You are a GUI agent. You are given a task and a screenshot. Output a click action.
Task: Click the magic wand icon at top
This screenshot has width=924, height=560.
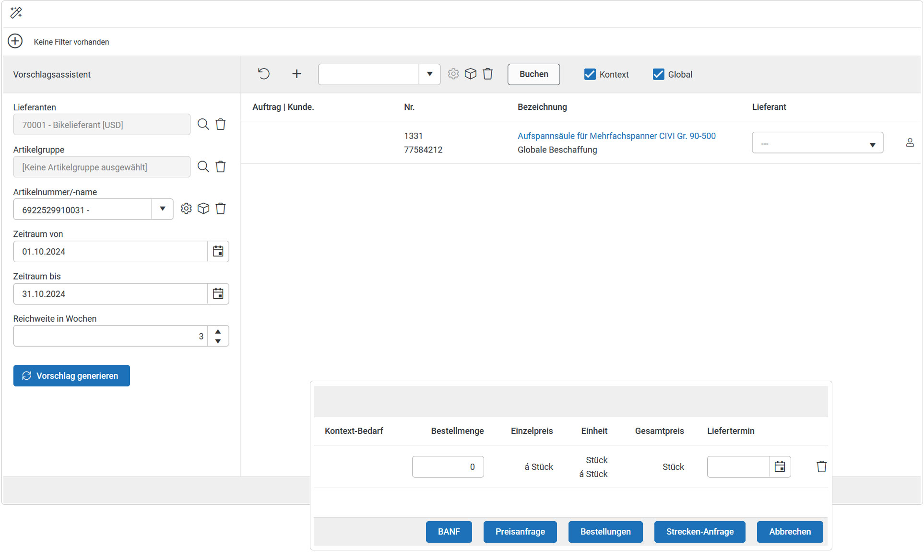pyautogui.click(x=16, y=12)
